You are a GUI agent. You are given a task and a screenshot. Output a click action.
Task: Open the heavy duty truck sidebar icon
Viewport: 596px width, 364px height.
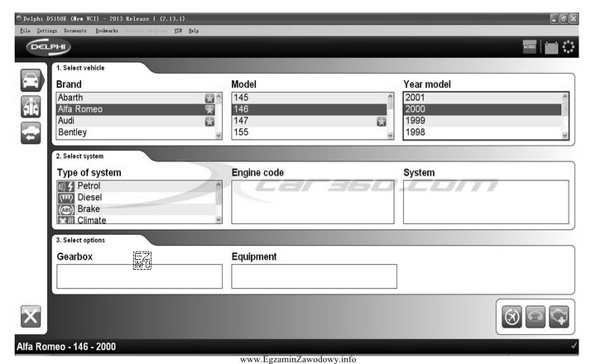click(x=31, y=107)
